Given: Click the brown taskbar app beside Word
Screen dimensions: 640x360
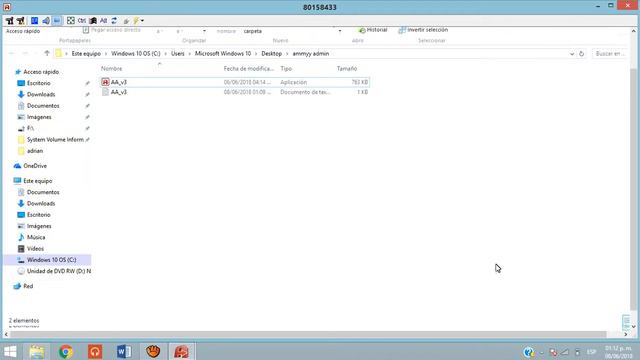Looking at the screenshot, I should [x=153, y=351].
